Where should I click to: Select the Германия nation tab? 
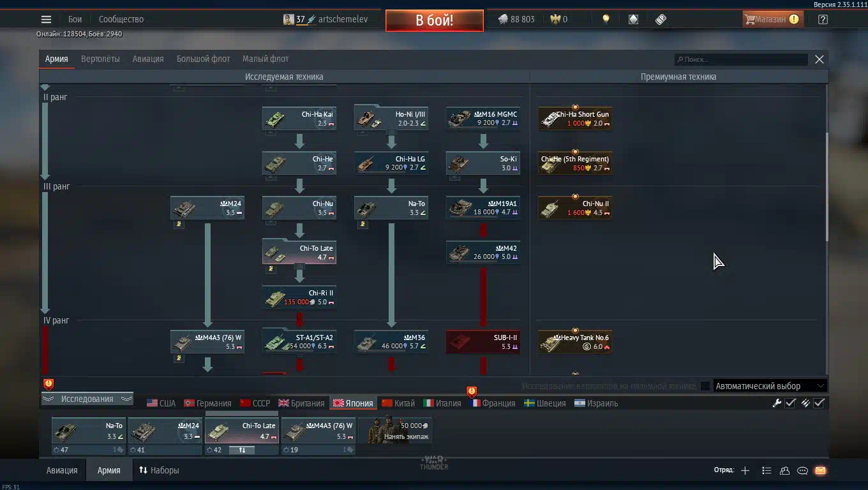click(207, 403)
